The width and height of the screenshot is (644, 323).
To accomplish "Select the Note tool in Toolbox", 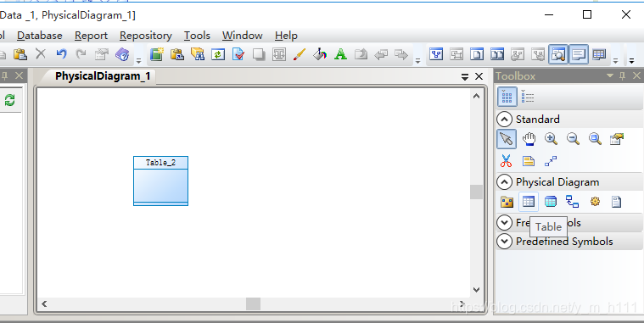I will 528,161.
